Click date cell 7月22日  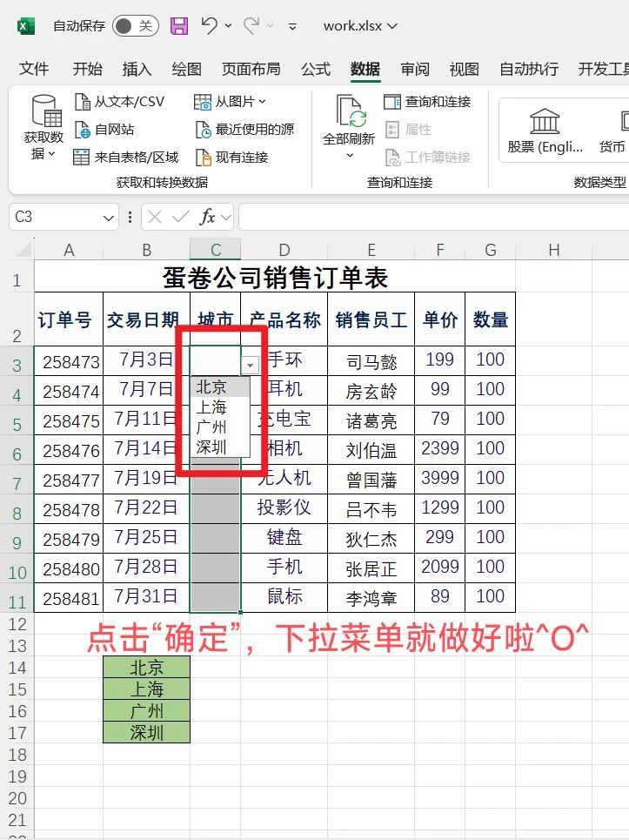[x=146, y=507]
